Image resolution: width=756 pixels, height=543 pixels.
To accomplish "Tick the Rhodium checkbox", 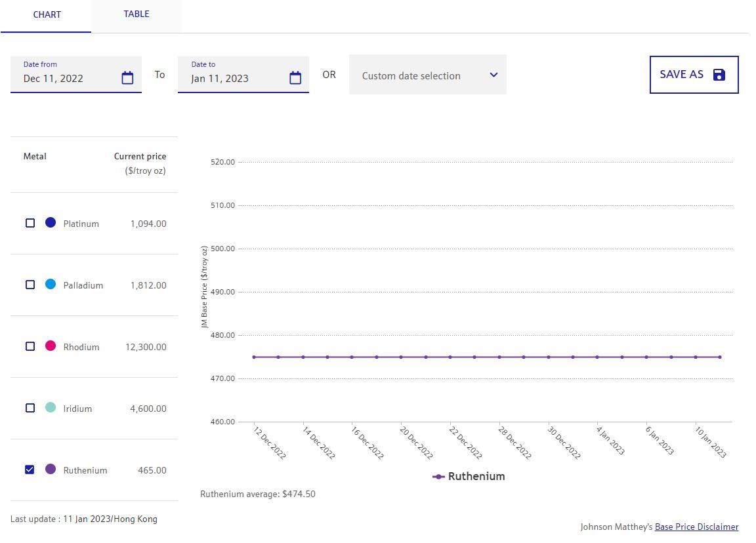I will pos(30,346).
